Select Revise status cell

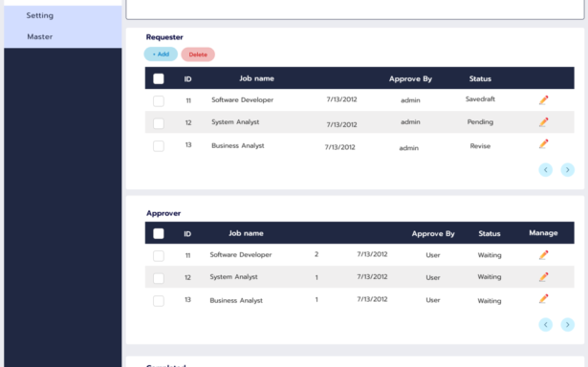pos(480,146)
